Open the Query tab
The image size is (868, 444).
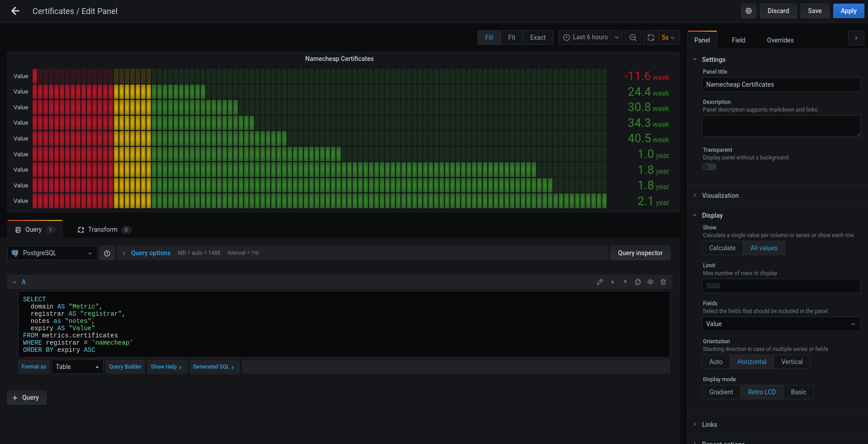coord(35,229)
